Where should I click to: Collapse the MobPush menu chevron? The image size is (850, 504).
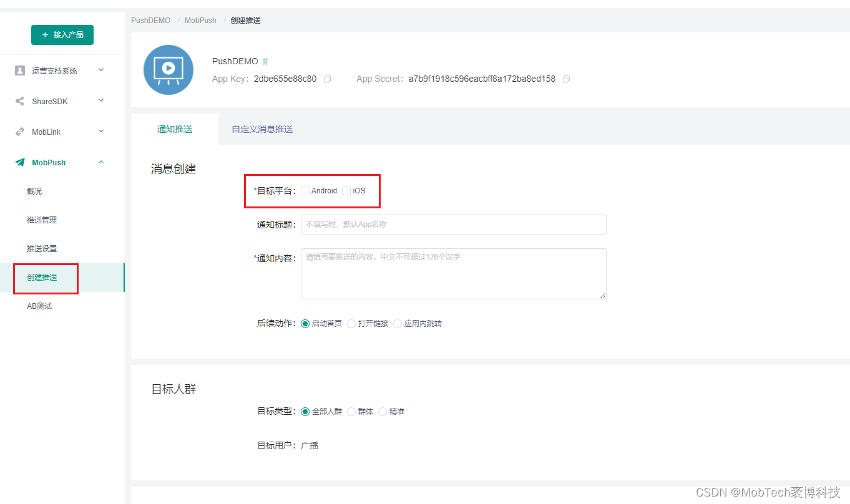101,162
